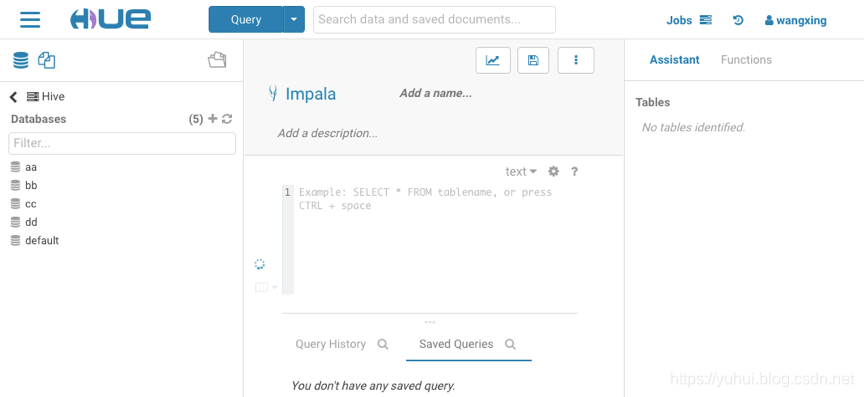Open the hamburger navigation menu
This screenshot has height=397, width=864.
(30, 20)
